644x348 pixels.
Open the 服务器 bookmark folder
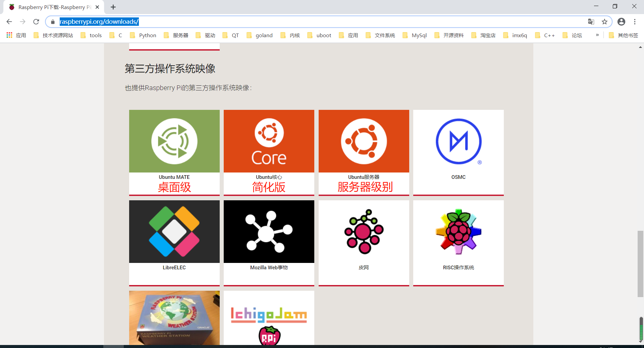pos(176,35)
